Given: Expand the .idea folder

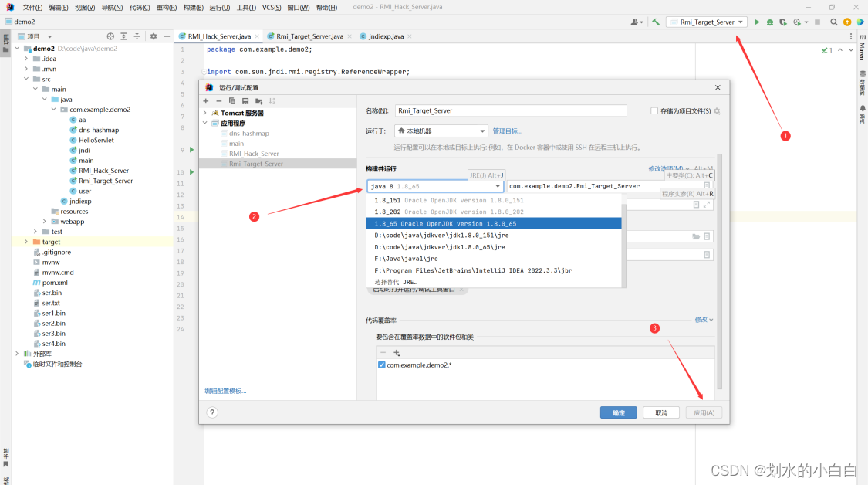Looking at the screenshot, I should (x=26, y=59).
